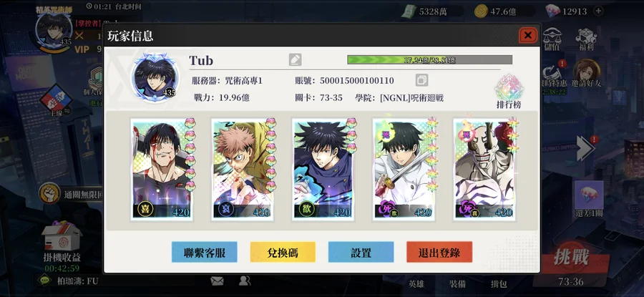The width and height of the screenshot is (644, 297).
Task: Select the first hero card with bloody face
Action: (x=162, y=169)
